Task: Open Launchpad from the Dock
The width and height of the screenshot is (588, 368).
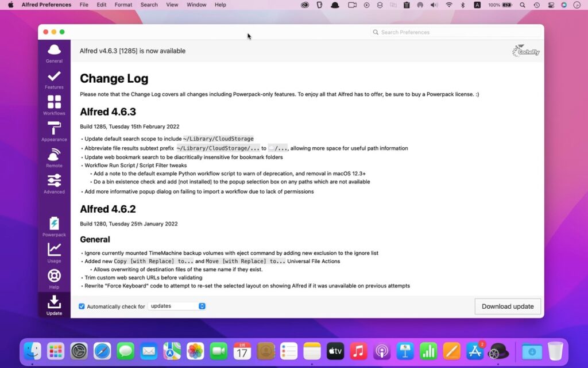Action: click(56, 351)
